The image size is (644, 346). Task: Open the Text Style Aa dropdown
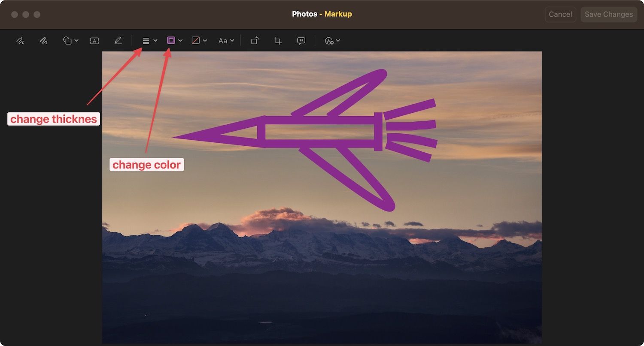tap(226, 40)
